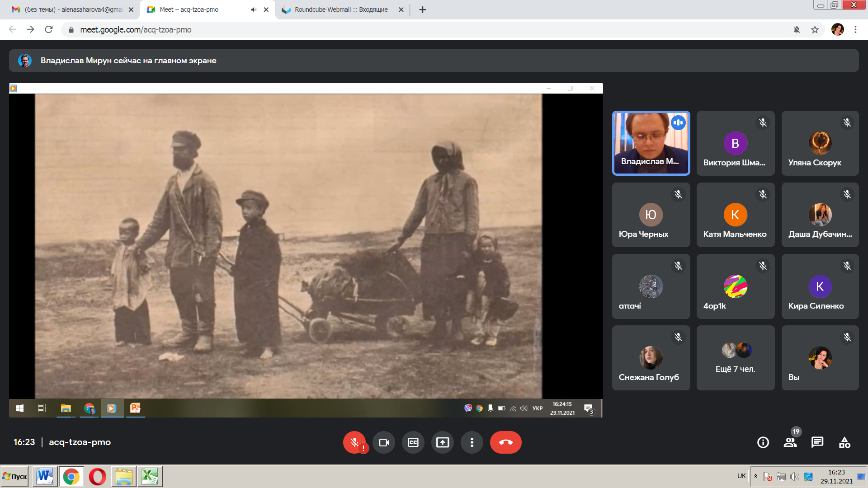Screen dimensions: 868x488
Task: Switch to Gmail browser tab
Action: click(x=72, y=9)
